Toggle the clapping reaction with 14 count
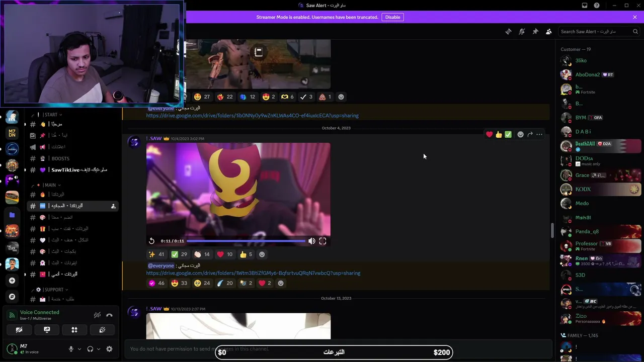 [202, 254]
